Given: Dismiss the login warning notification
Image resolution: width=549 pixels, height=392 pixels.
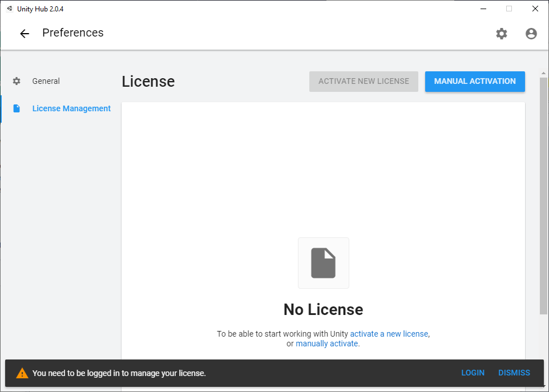Looking at the screenshot, I should pos(514,373).
